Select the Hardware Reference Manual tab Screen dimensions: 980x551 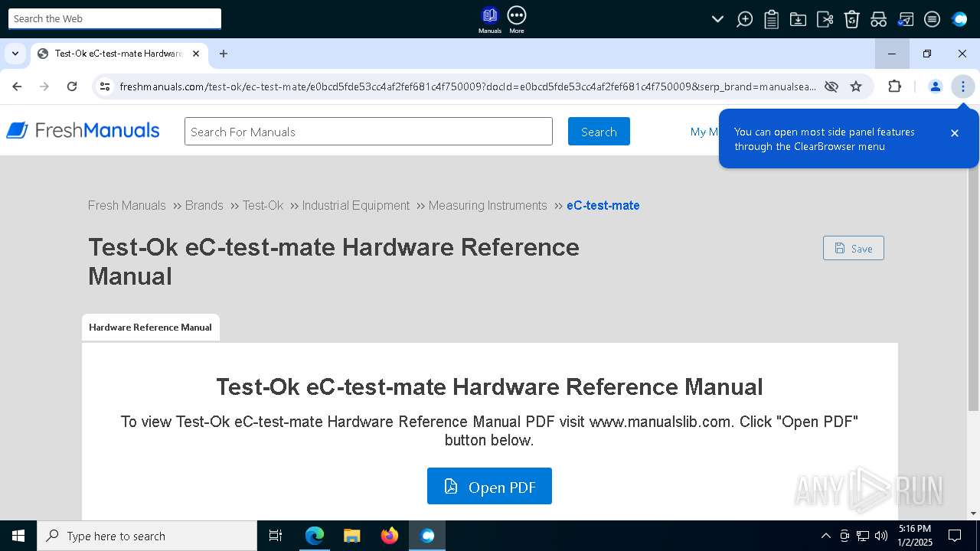[150, 327]
